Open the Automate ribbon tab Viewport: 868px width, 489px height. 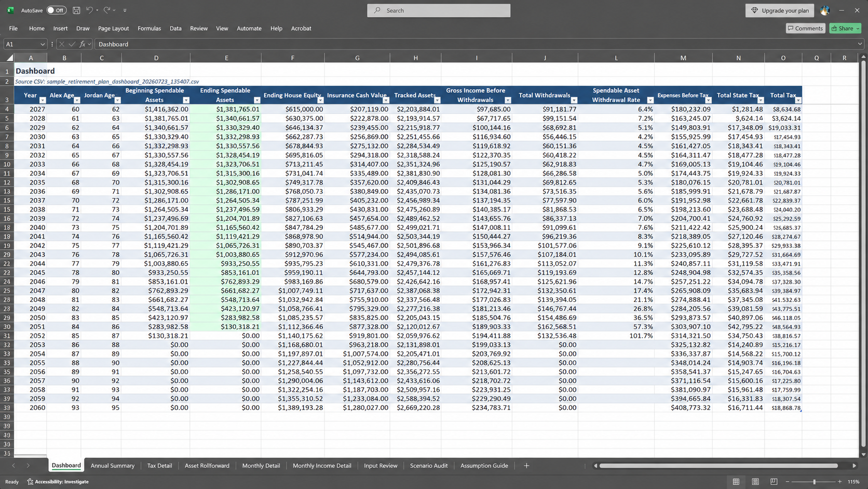pyautogui.click(x=249, y=28)
